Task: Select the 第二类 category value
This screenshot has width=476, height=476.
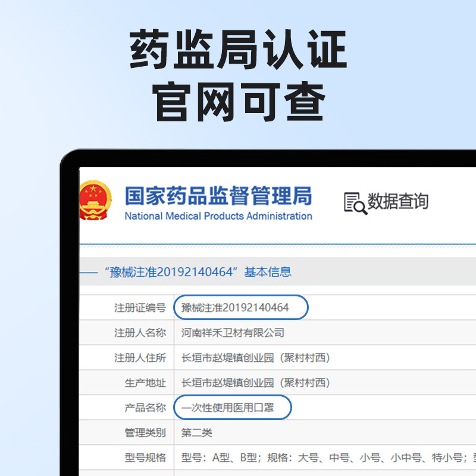Action: pyautogui.click(x=197, y=433)
